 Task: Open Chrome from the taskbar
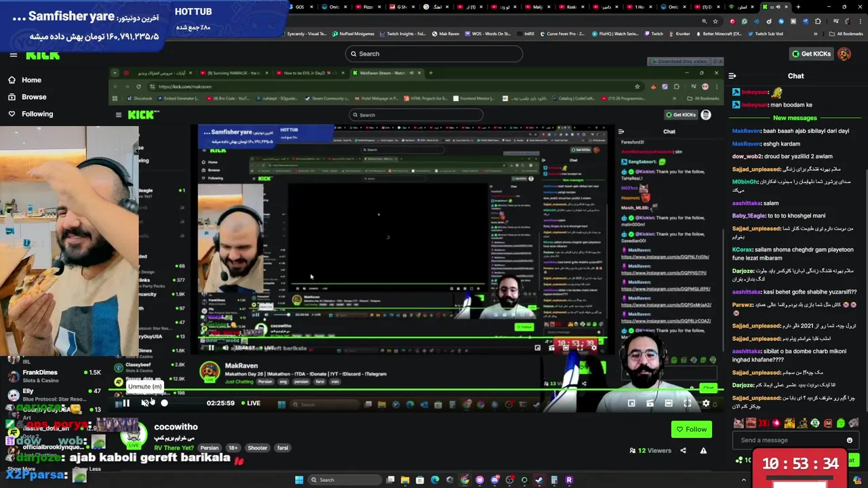(x=465, y=480)
